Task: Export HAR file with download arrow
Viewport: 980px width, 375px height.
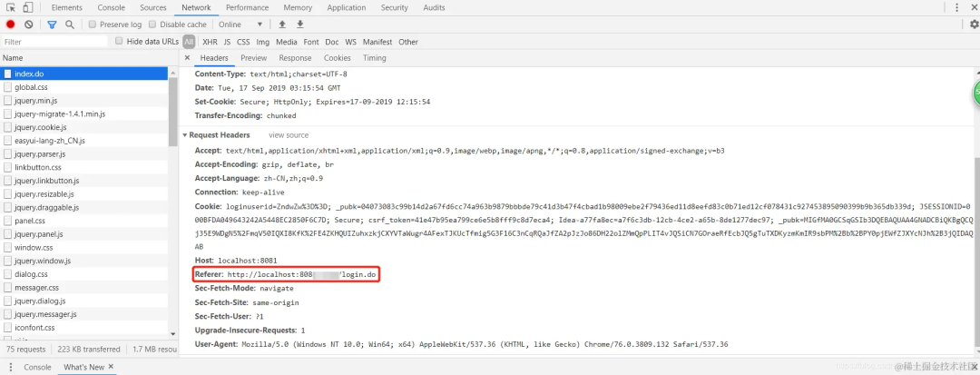Action: click(x=300, y=25)
